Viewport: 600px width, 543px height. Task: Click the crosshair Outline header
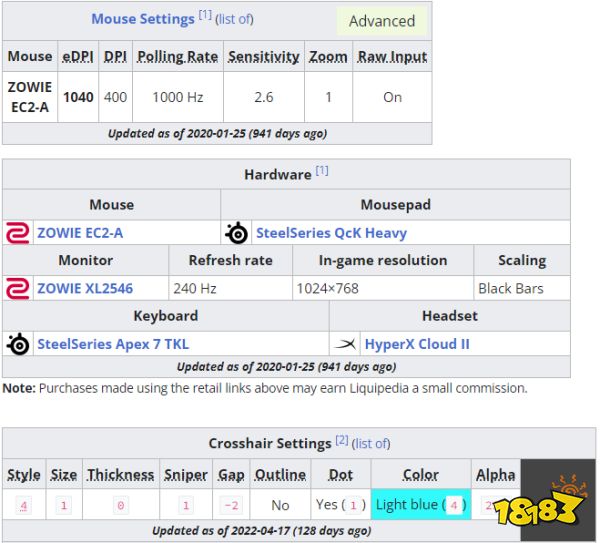click(x=280, y=475)
